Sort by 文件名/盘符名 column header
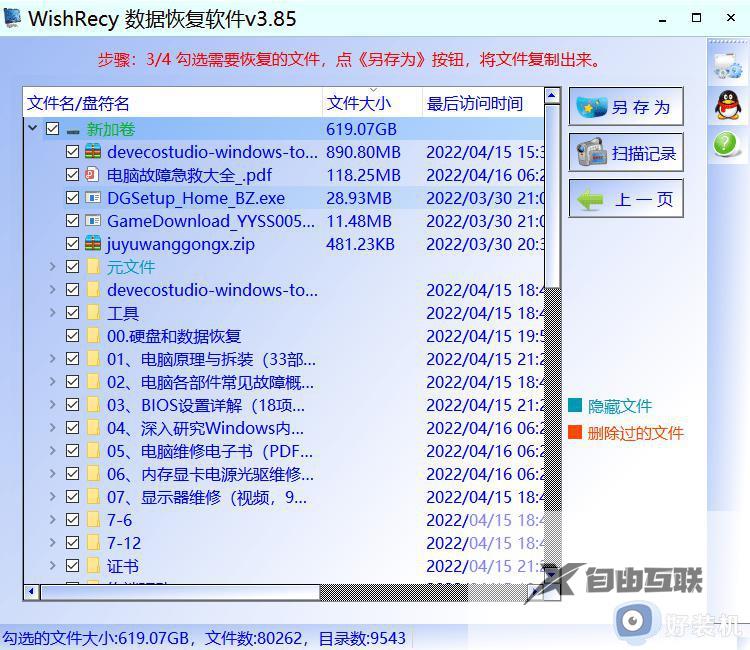The image size is (750, 650). click(x=173, y=102)
